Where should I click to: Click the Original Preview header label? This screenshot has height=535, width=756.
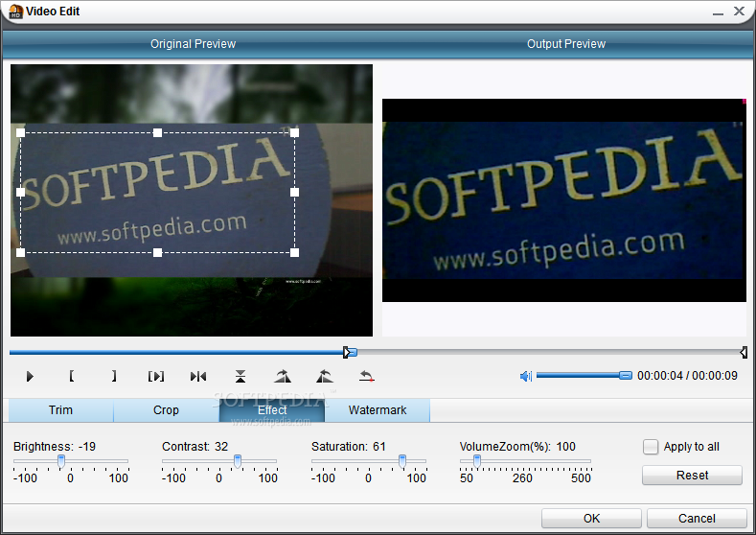pos(193,44)
